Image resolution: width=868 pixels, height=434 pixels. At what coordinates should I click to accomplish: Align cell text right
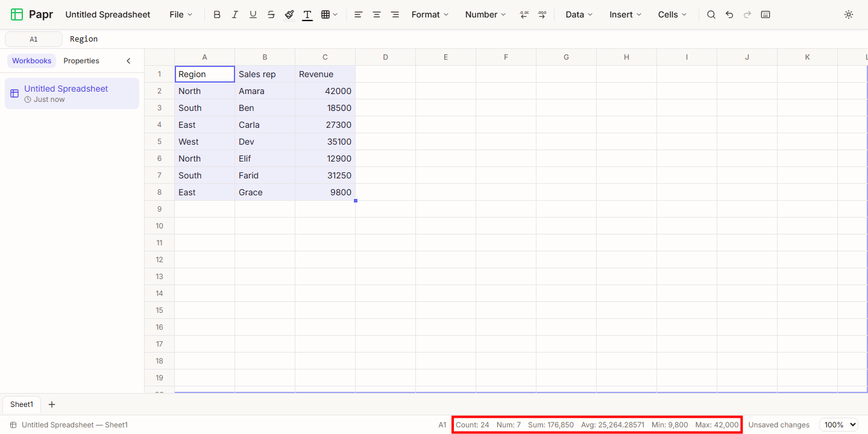(x=395, y=14)
